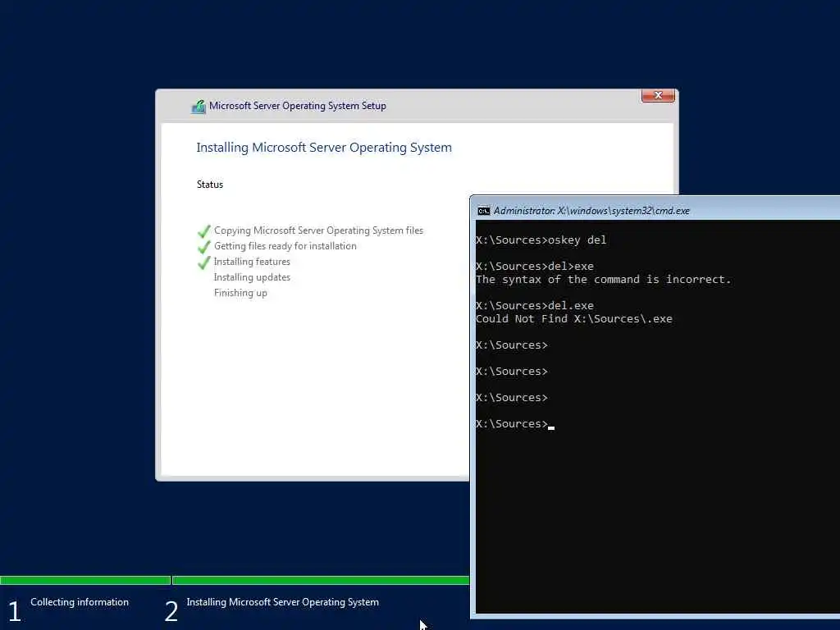Close the Microsoft Server Operating System Setup window
840x630 pixels.
pyautogui.click(x=658, y=95)
